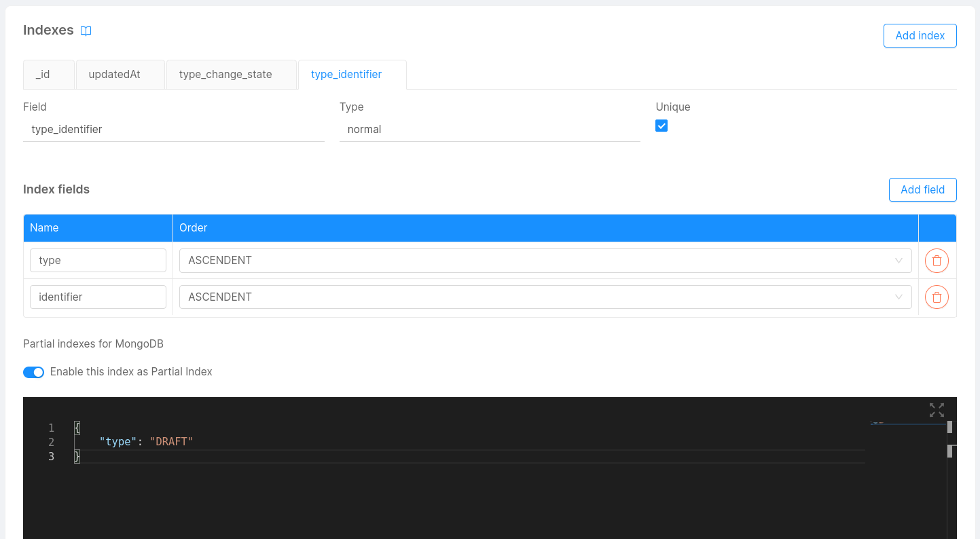Uncheck the Unique checkbox
Image resolution: width=980 pixels, height=539 pixels.
click(x=661, y=126)
